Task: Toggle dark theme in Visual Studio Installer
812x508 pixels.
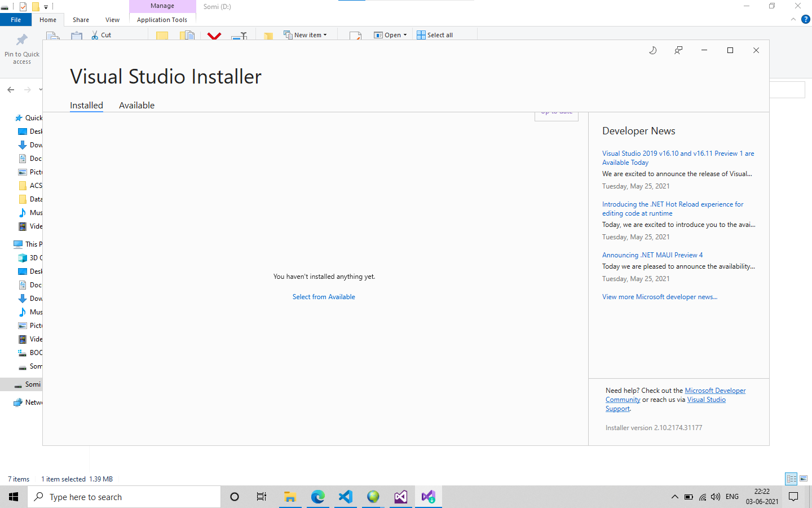Action: 652,50
